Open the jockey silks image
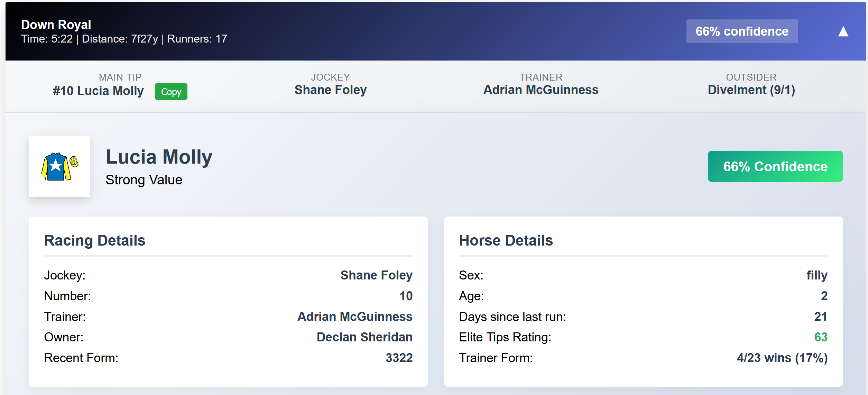This screenshot has width=868, height=395. (59, 166)
